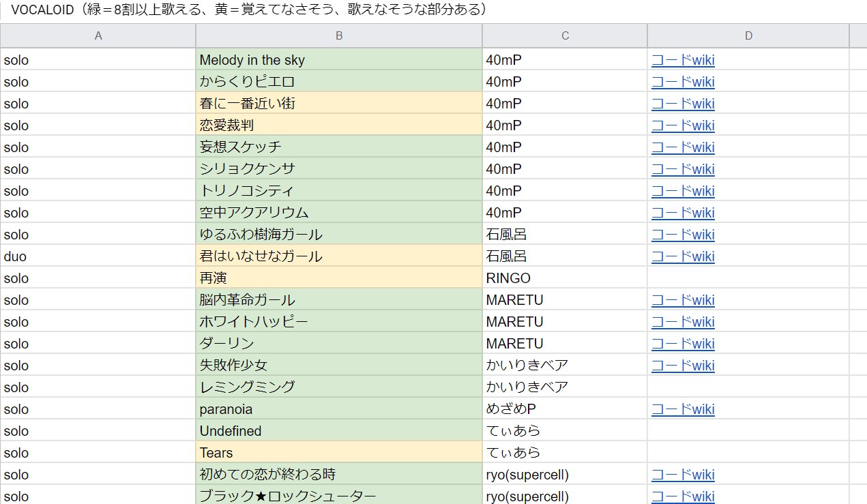Select empty column D cell in 再演 row
Image resolution: width=867 pixels, height=504 pixels.
[748, 278]
